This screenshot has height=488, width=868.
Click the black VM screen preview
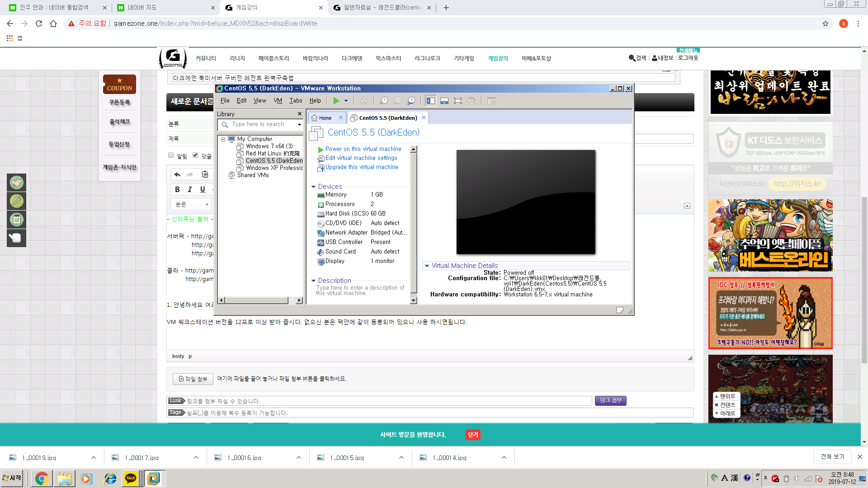[525, 202]
